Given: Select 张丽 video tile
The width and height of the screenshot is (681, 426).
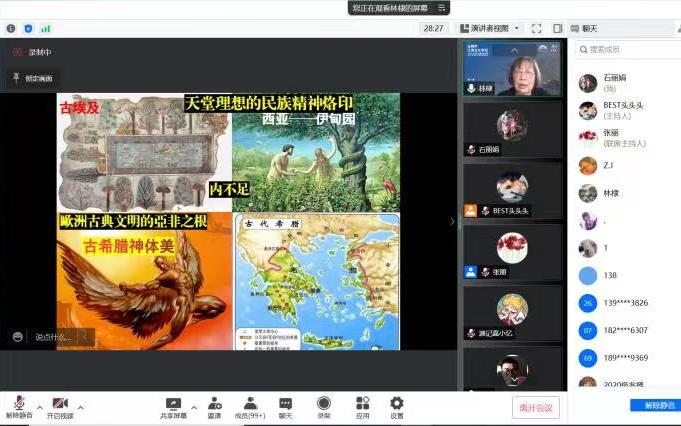Looking at the screenshot, I should tap(512, 252).
